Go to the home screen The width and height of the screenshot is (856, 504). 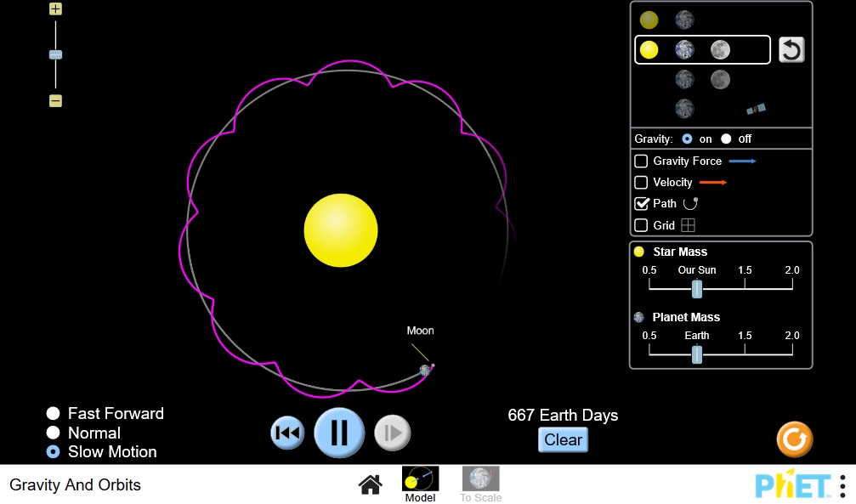coord(370,484)
